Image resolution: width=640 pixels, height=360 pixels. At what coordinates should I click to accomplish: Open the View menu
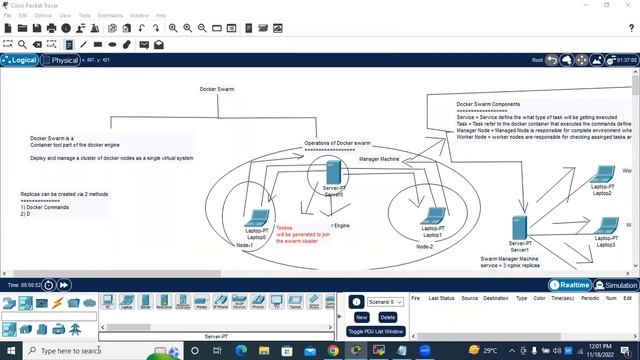pyautogui.click(x=64, y=16)
